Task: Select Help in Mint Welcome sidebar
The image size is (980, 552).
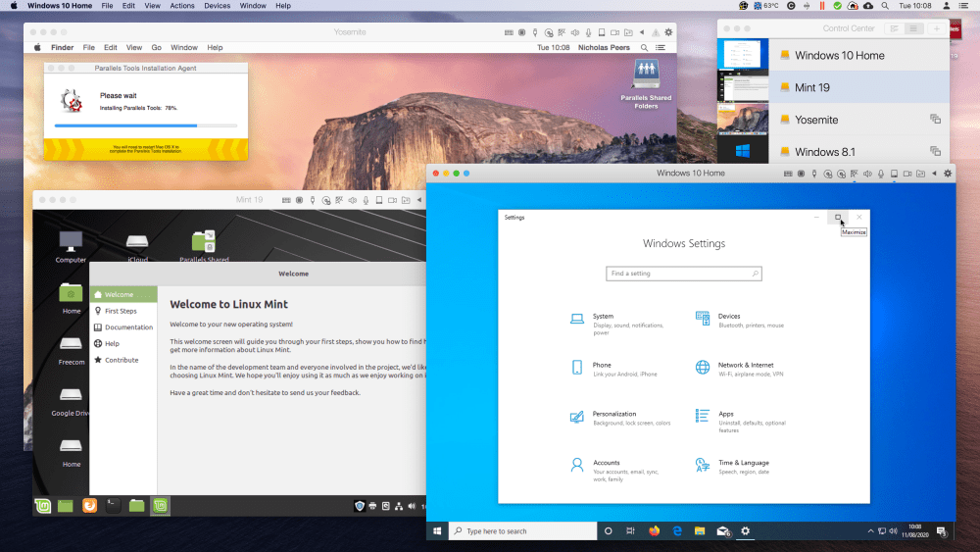Action: pyautogui.click(x=123, y=343)
